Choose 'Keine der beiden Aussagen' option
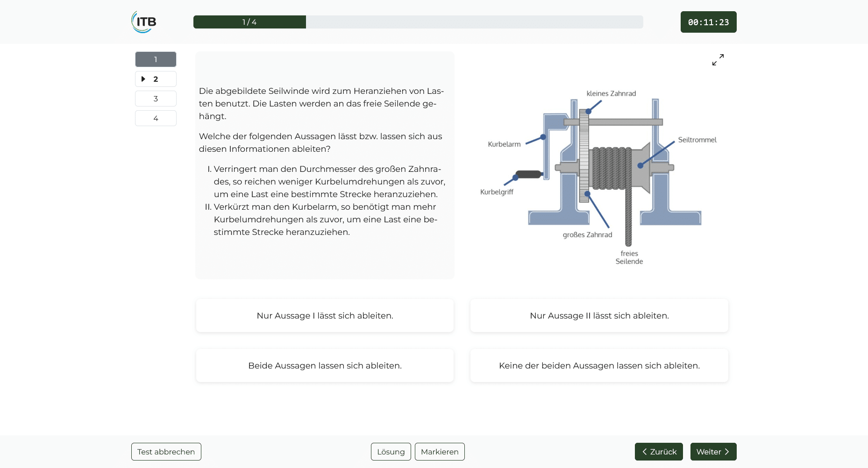Screen dimensions: 868x468 [x=599, y=366]
